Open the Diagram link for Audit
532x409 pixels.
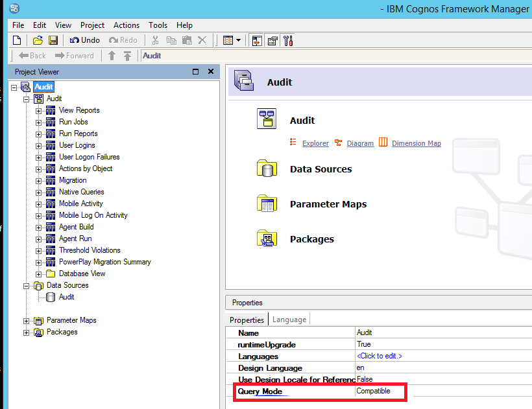coord(361,143)
